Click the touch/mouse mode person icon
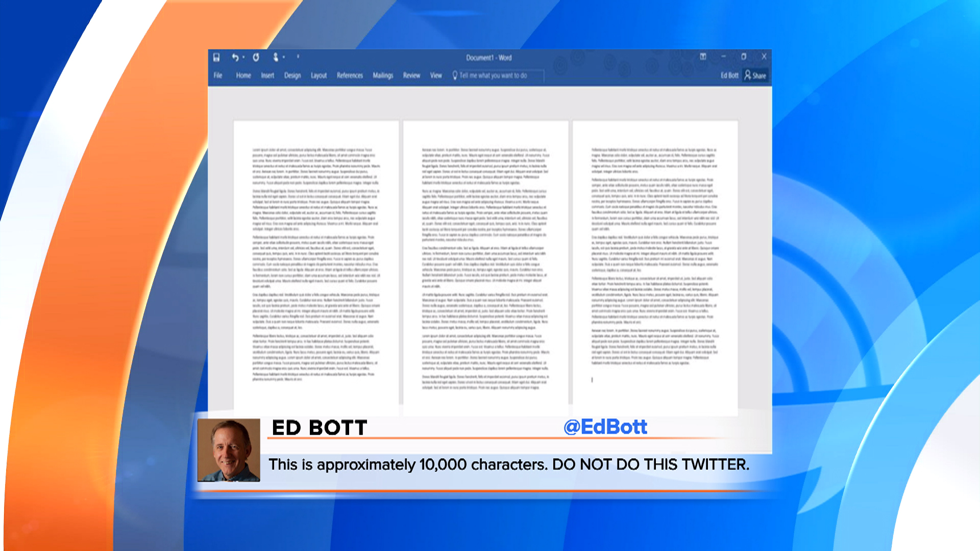 point(276,57)
